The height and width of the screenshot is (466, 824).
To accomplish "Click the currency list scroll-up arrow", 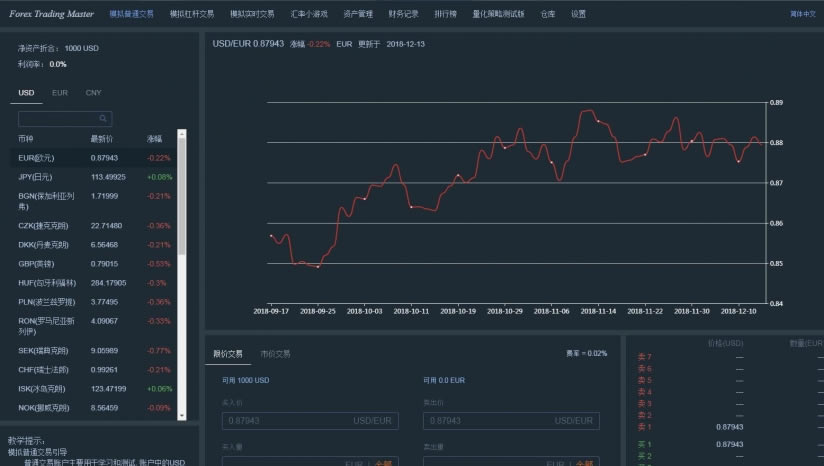I will [182, 134].
